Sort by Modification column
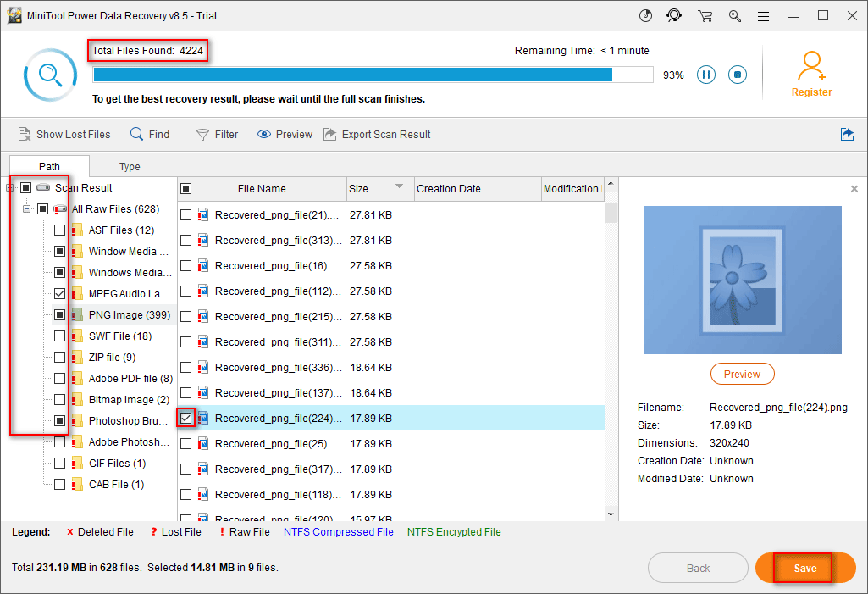 point(572,188)
